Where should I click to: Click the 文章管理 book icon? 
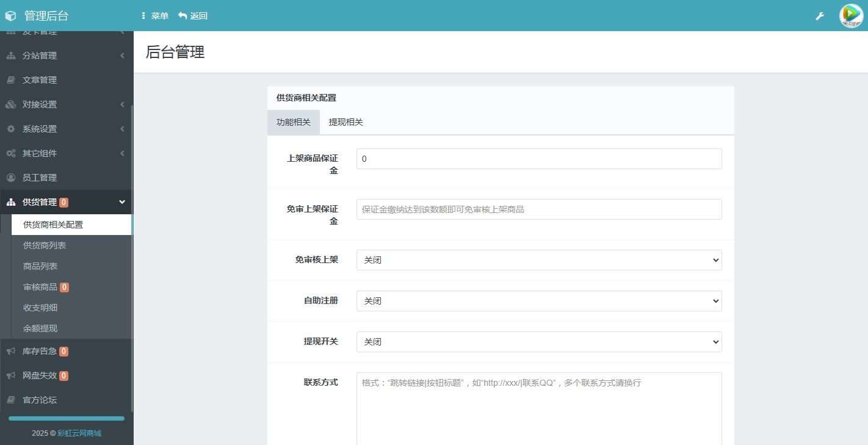[11, 80]
